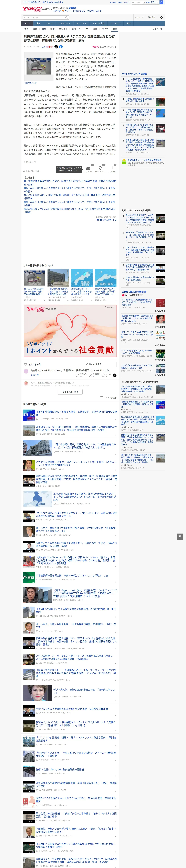This screenshot has width=186, height=868.
Task: Open 返信 1件 replies link
Action: 34,375
